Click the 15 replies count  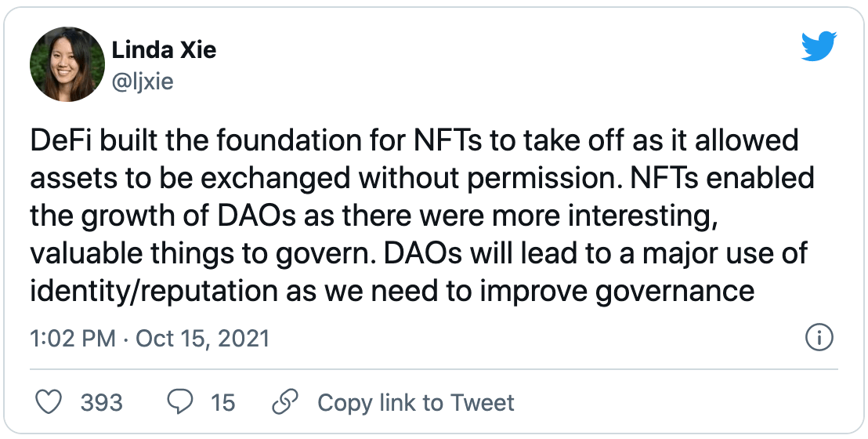point(222,403)
